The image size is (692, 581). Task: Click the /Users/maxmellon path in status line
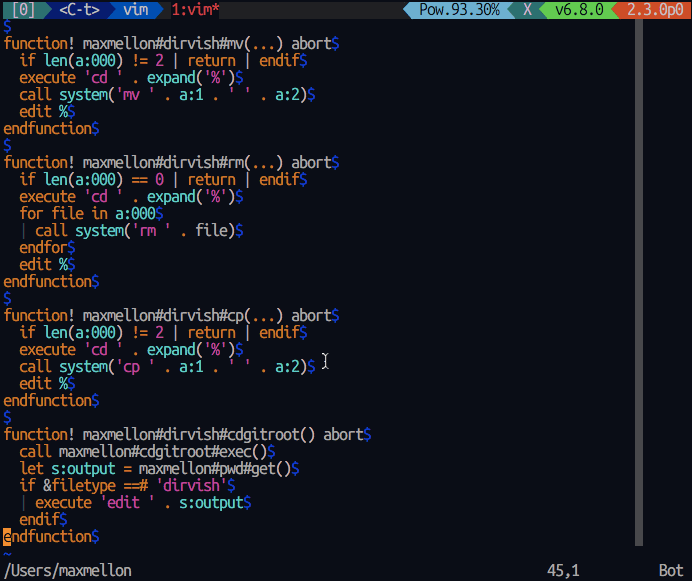(x=68, y=570)
